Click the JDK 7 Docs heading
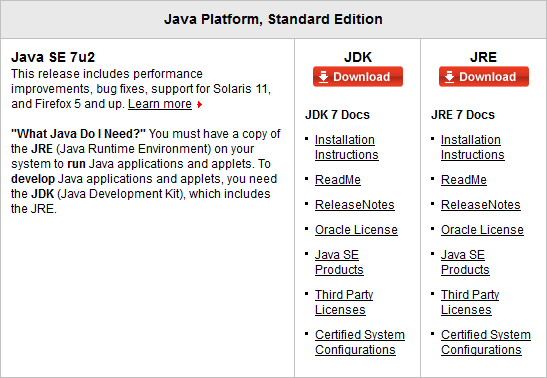The width and height of the screenshot is (547, 378). click(x=337, y=115)
